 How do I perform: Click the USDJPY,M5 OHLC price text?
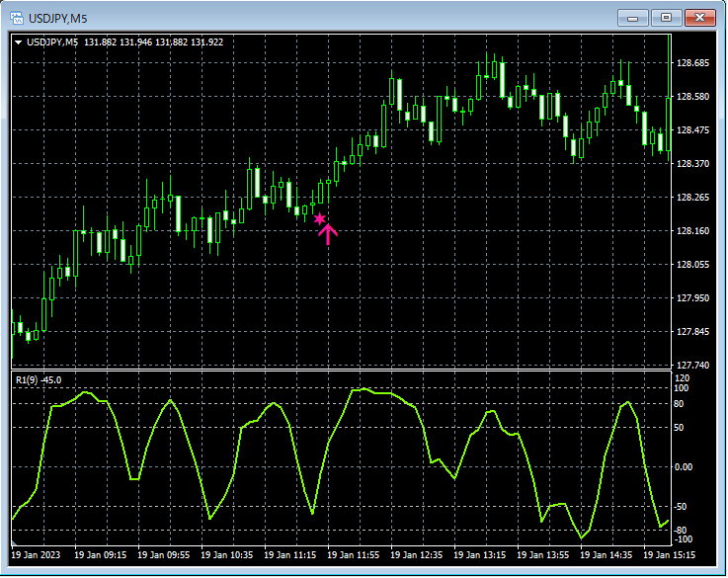[153, 41]
